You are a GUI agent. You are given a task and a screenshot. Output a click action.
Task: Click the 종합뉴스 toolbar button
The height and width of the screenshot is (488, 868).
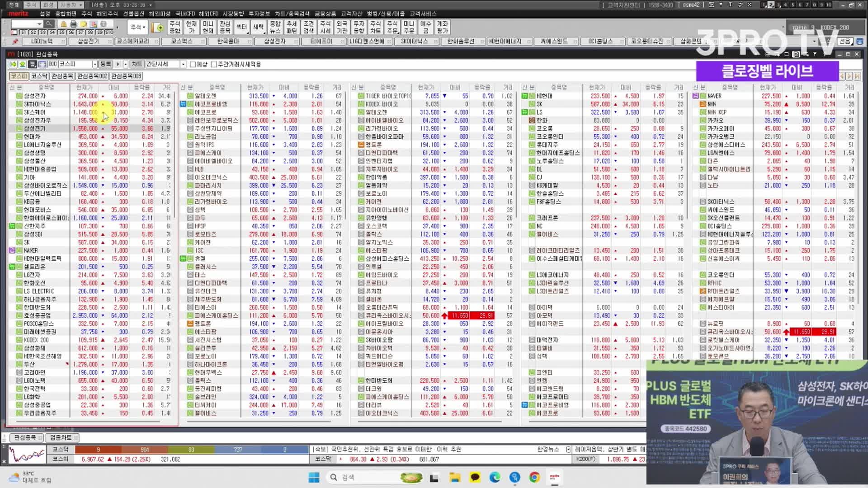coord(275,27)
